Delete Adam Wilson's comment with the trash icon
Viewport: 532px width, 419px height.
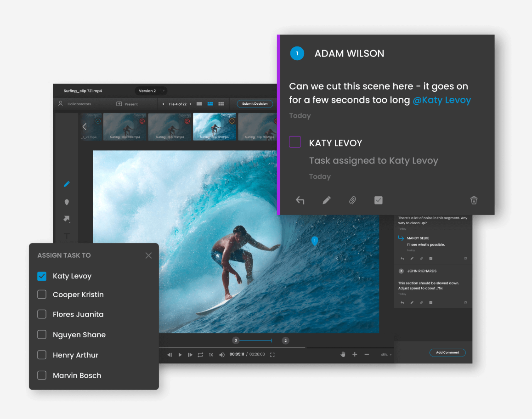tap(474, 200)
